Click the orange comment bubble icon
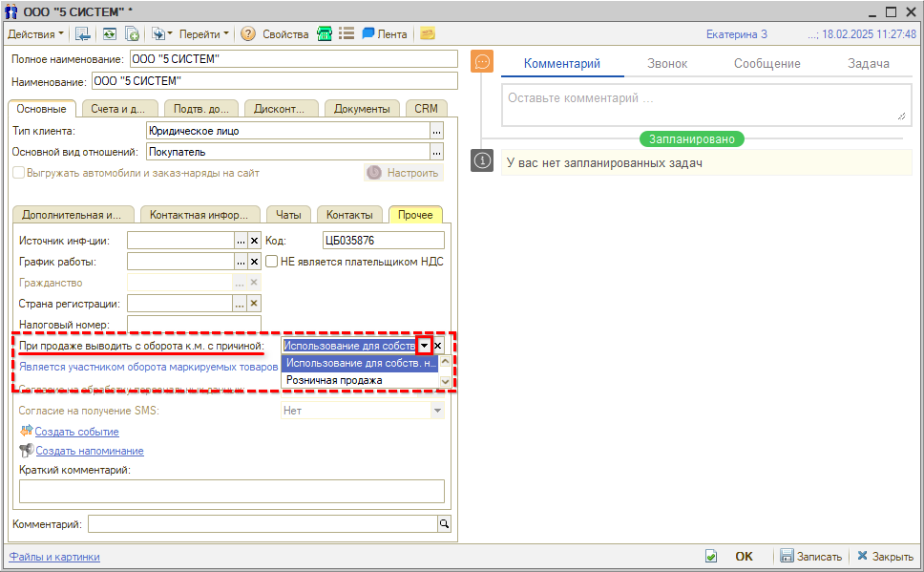Image resolution: width=924 pixels, height=572 pixels. 483,62
